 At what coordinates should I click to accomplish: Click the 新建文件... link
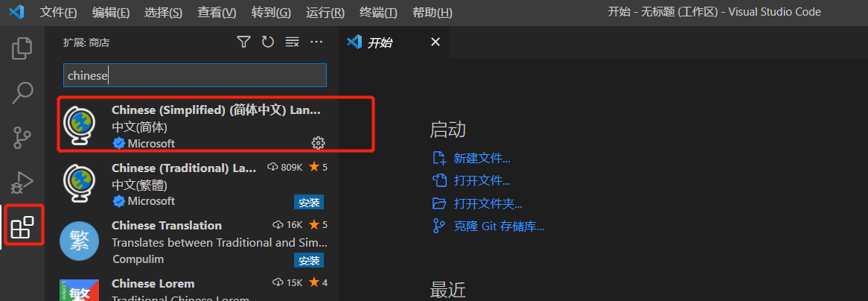tap(482, 158)
